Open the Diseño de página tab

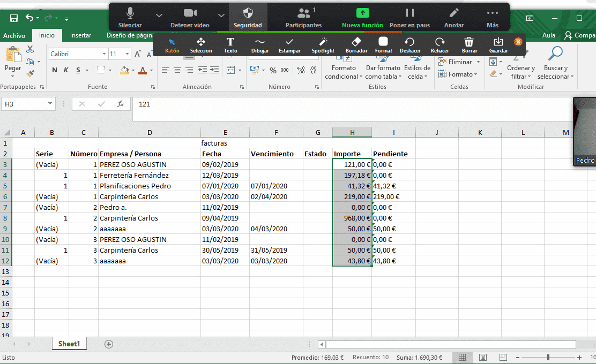coord(129,35)
